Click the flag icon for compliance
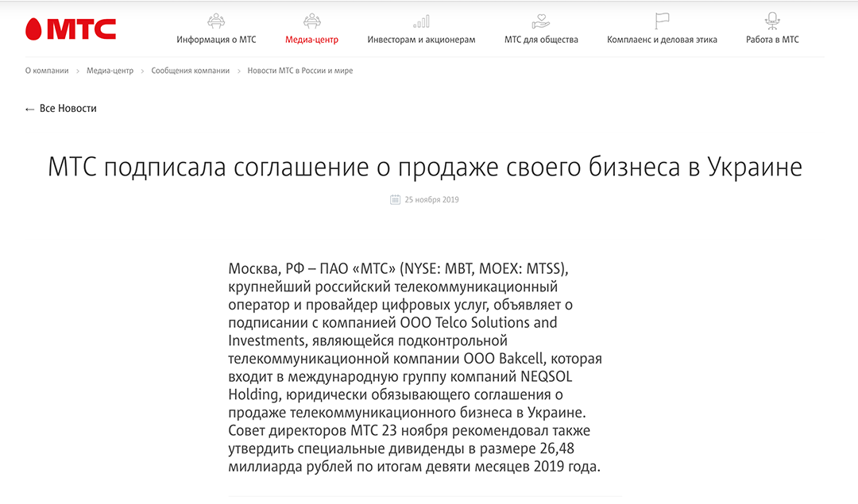 click(x=662, y=21)
